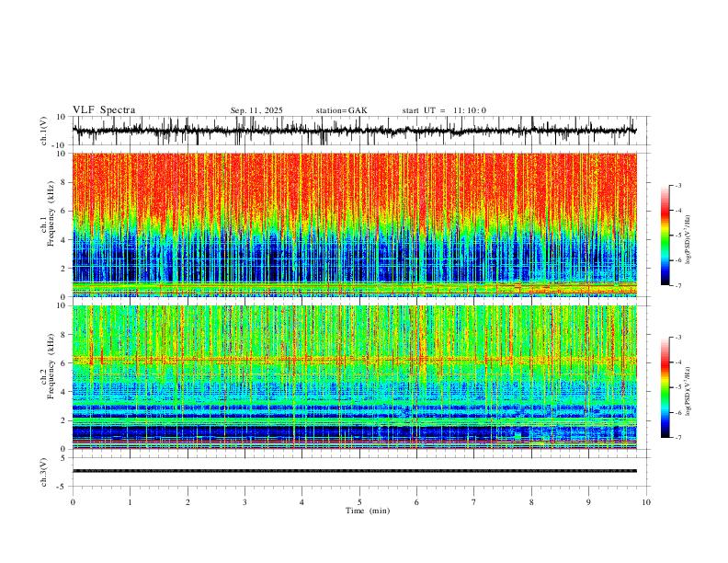Click time axis tick label '1'
The width and height of the screenshot is (728, 563).
[130, 502]
